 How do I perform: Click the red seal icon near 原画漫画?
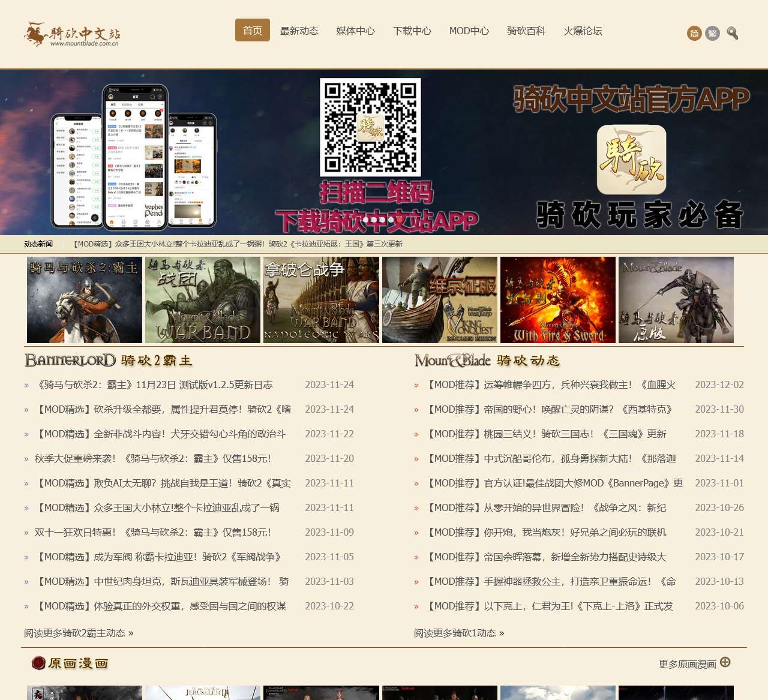[x=38, y=663]
